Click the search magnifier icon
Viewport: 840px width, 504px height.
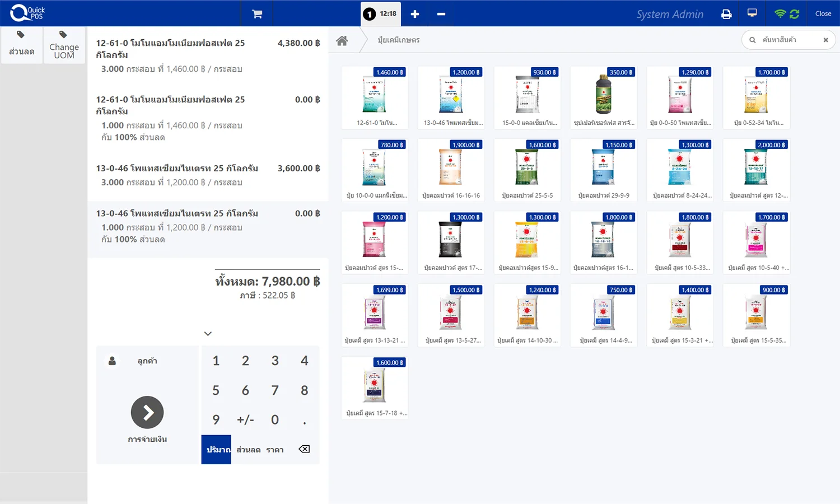pyautogui.click(x=752, y=40)
